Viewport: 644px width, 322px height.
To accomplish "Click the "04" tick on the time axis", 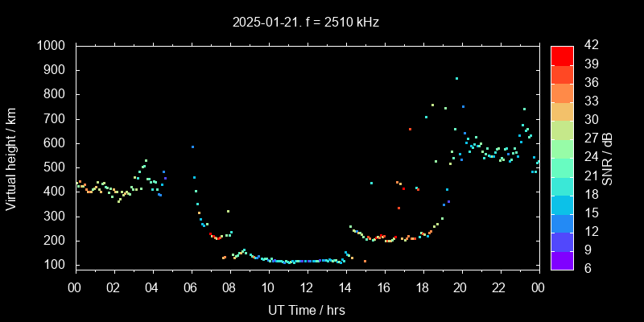I will point(152,287).
